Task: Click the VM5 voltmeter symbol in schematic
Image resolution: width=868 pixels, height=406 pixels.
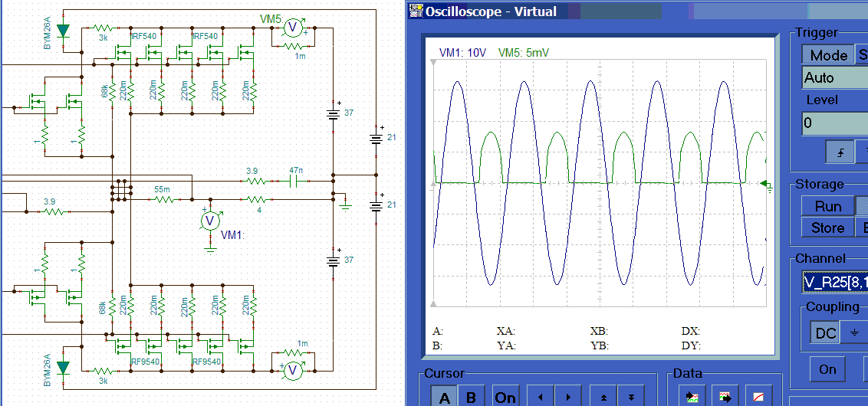Action: (x=293, y=26)
